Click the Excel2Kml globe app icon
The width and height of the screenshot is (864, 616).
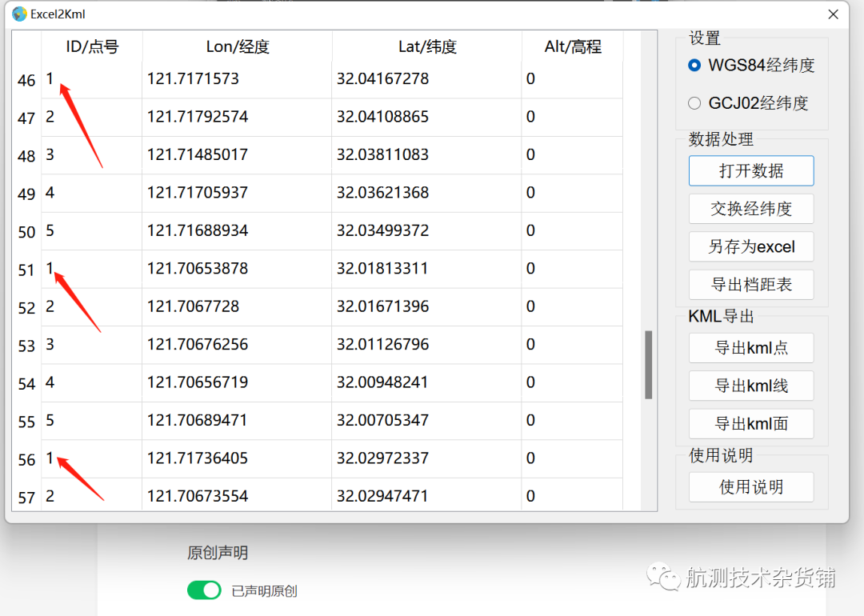(19, 14)
